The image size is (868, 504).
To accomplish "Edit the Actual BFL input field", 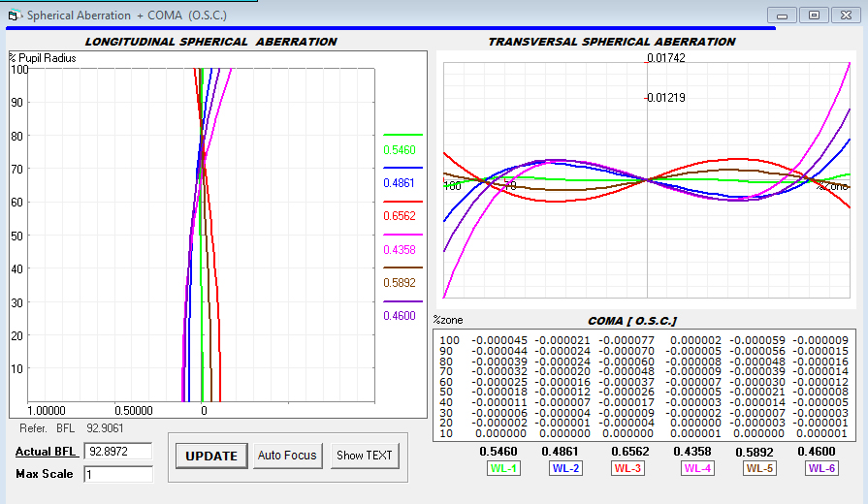I will (x=118, y=451).
